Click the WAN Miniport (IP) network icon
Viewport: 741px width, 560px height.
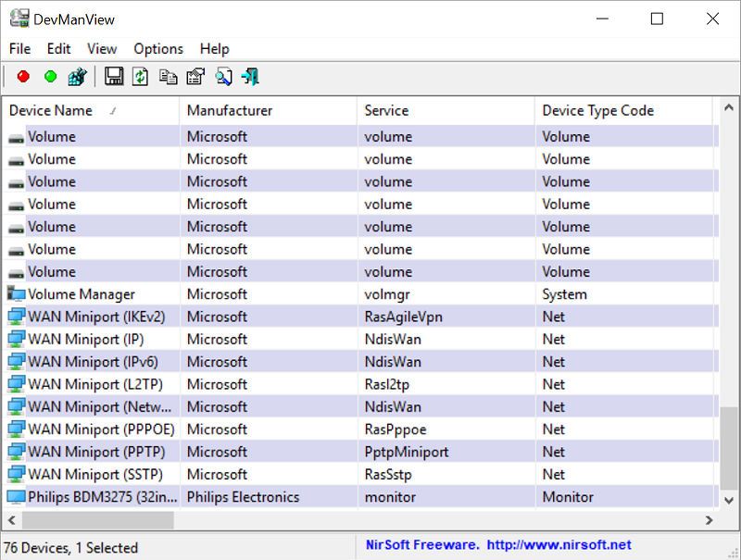16,339
